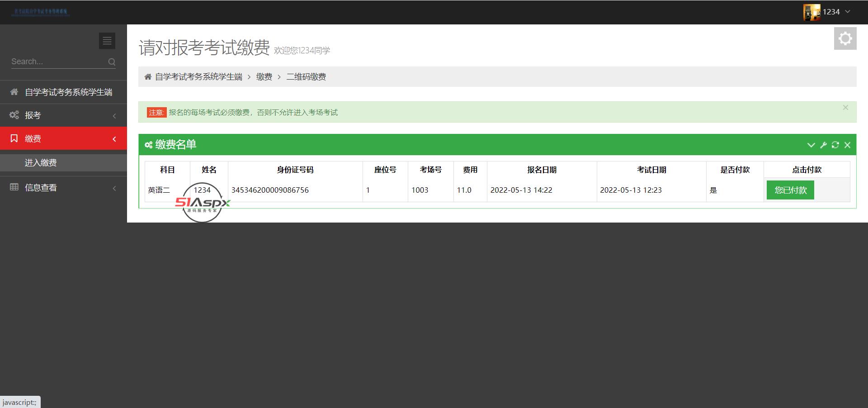Click the hamburger sidebar toggle icon
This screenshot has width=868, height=408.
point(107,41)
